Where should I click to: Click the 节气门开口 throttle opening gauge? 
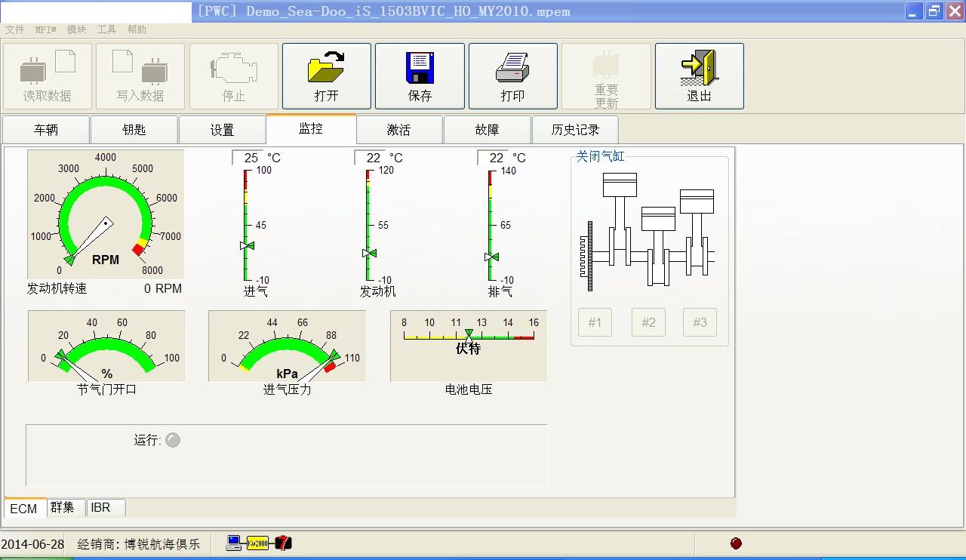pyautogui.click(x=106, y=346)
